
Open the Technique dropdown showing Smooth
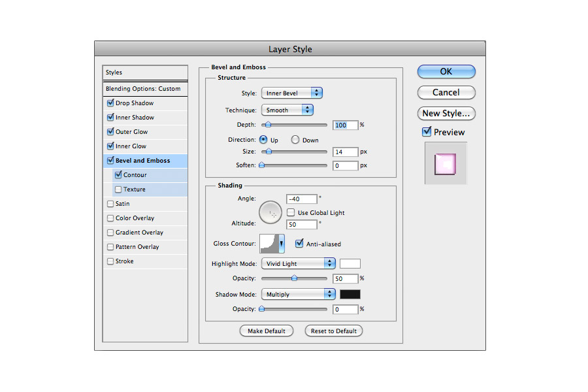(x=287, y=110)
